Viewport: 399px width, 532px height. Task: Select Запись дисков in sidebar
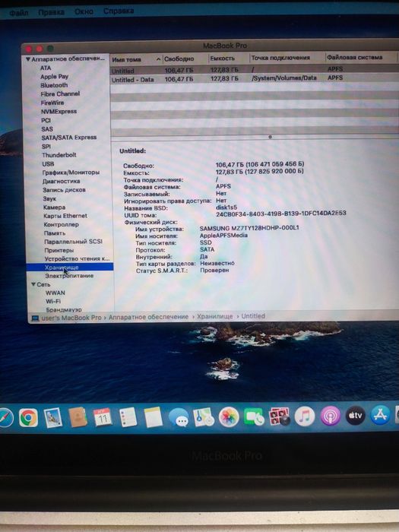64,190
